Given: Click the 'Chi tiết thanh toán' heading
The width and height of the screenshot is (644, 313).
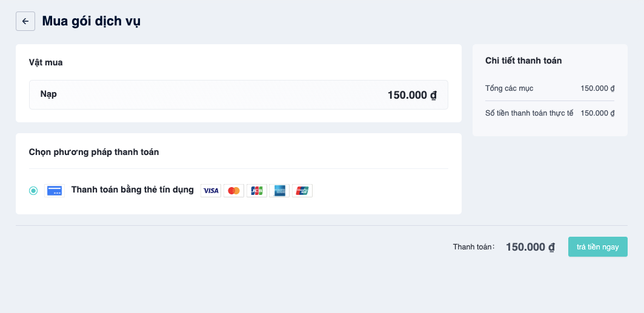Looking at the screenshot, I should [x=523, y=61].
